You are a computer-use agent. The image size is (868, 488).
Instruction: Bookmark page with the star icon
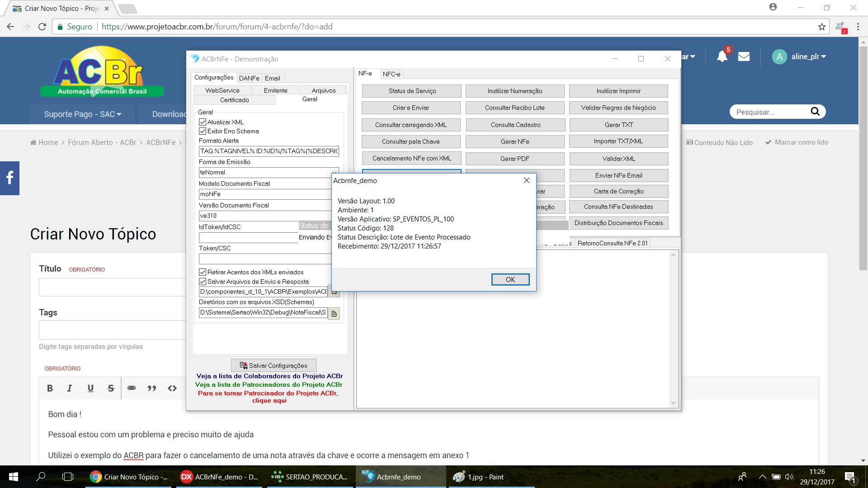pos(821,27)
